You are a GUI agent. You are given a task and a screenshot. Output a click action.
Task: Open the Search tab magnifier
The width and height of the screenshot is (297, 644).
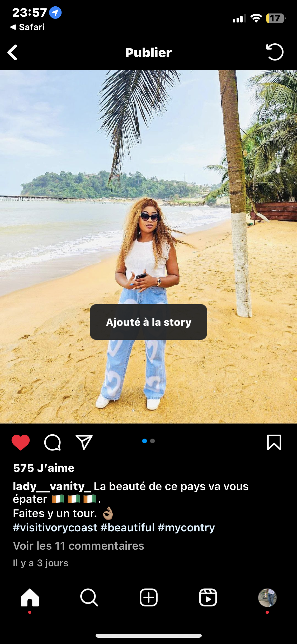(89, 597)
